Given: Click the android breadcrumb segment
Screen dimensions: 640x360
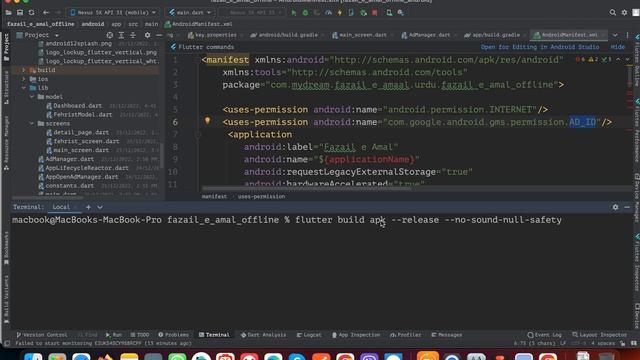Looking at the screenshot, I should [x=93, y=24].
